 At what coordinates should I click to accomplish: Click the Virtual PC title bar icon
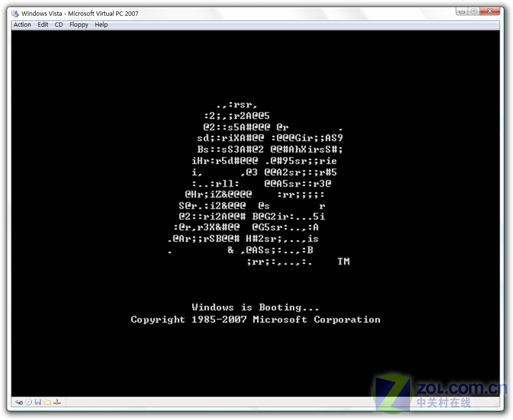click(x=15, y=13)
